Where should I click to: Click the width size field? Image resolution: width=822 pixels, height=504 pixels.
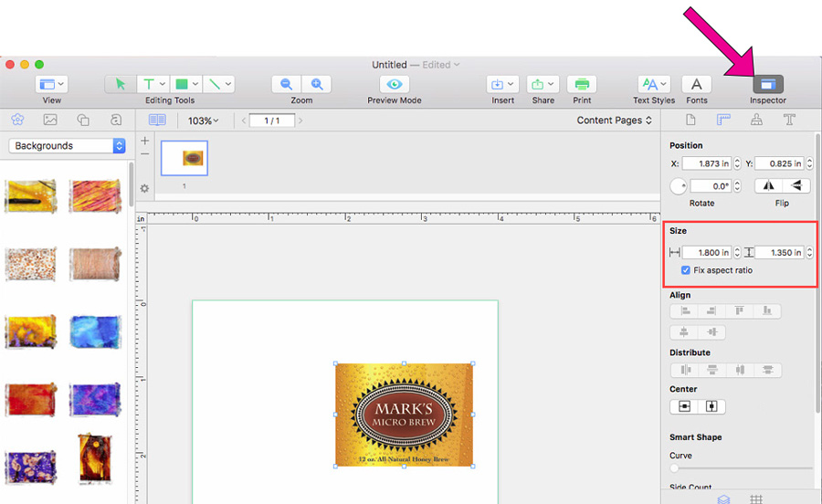coord(707,253)
